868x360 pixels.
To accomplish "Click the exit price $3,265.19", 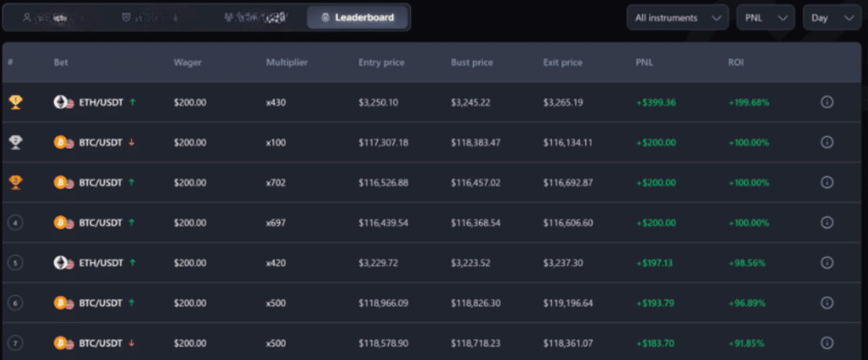I will pos(563,103).
